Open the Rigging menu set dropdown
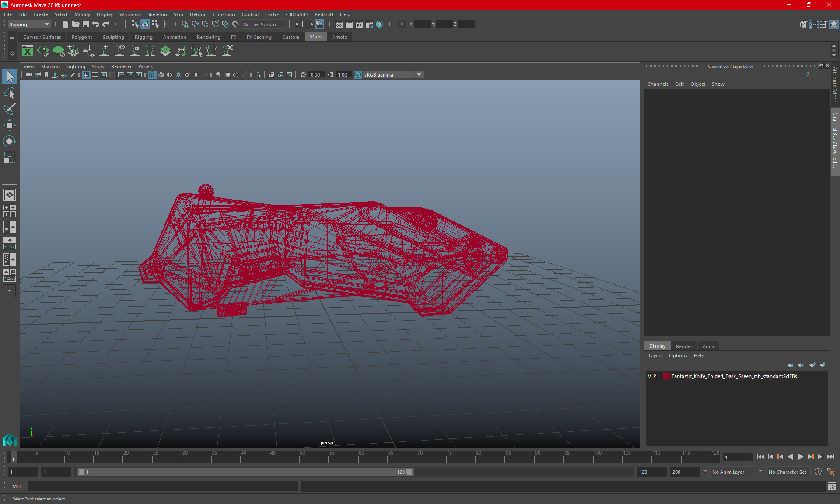 click(x=29, y=24)
